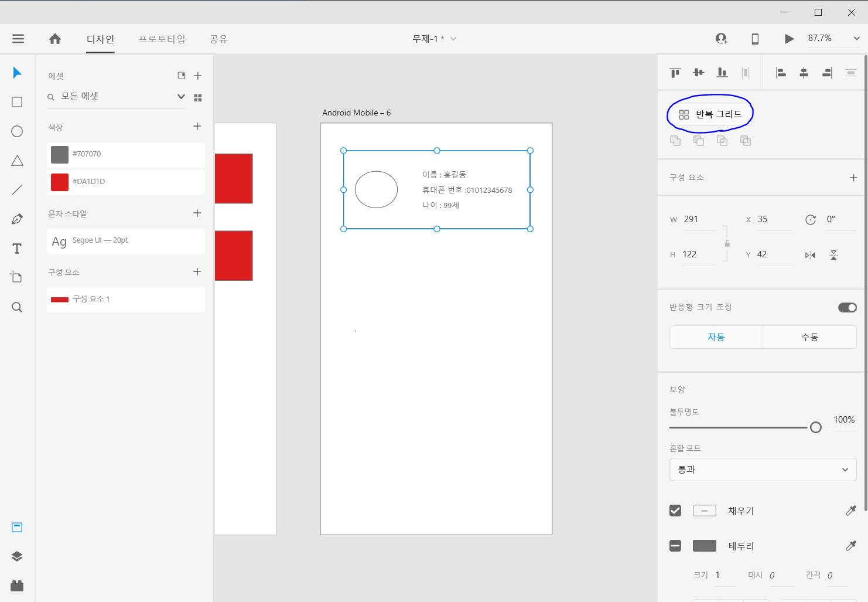Add a new color with 색상 plus
The image size is (868, 602).
point(197,127)
